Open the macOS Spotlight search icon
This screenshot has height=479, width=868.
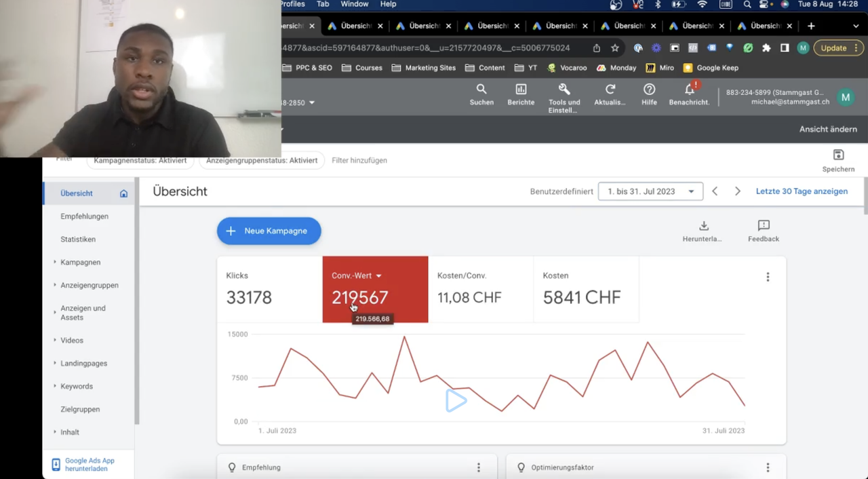tap(747, 4)
